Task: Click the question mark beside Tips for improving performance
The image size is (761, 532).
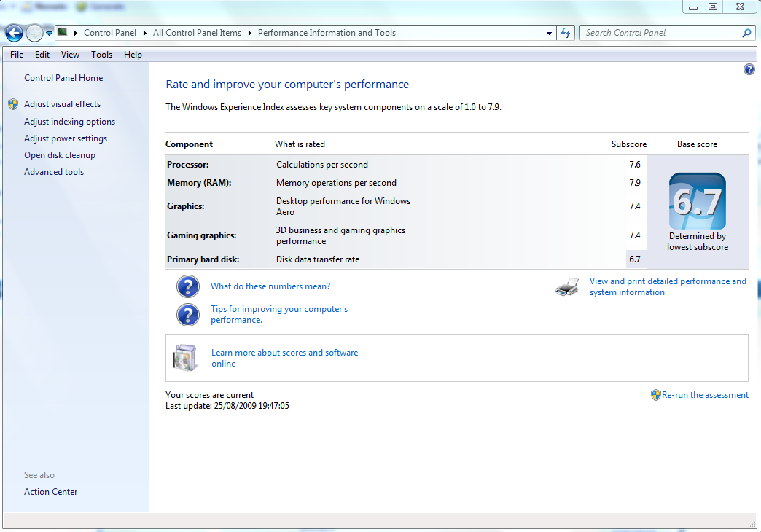Action: coord(187,315)
